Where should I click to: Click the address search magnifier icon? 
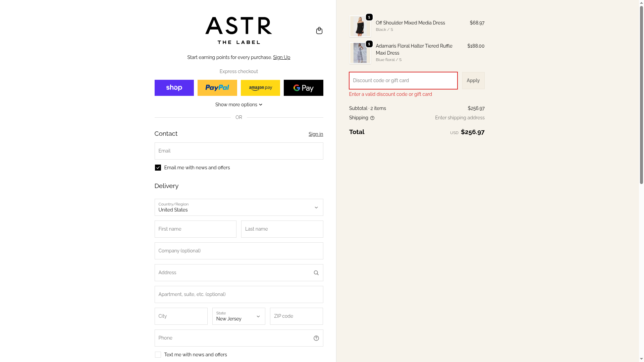pyautogui.click(x=316, y=273)
